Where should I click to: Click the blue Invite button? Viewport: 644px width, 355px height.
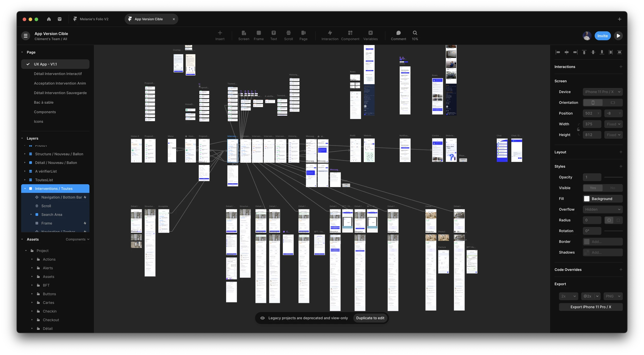pyautogui.click(x=602, y=36)
